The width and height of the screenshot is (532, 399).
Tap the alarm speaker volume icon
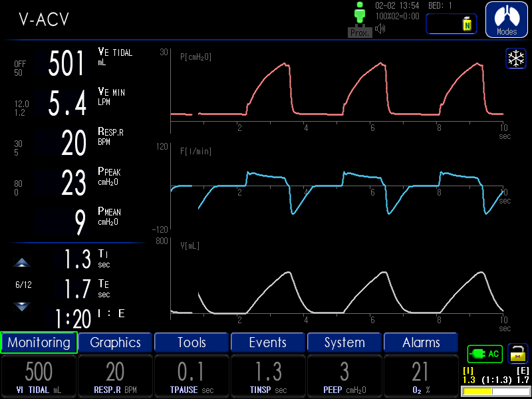click(x=380, y=29)
